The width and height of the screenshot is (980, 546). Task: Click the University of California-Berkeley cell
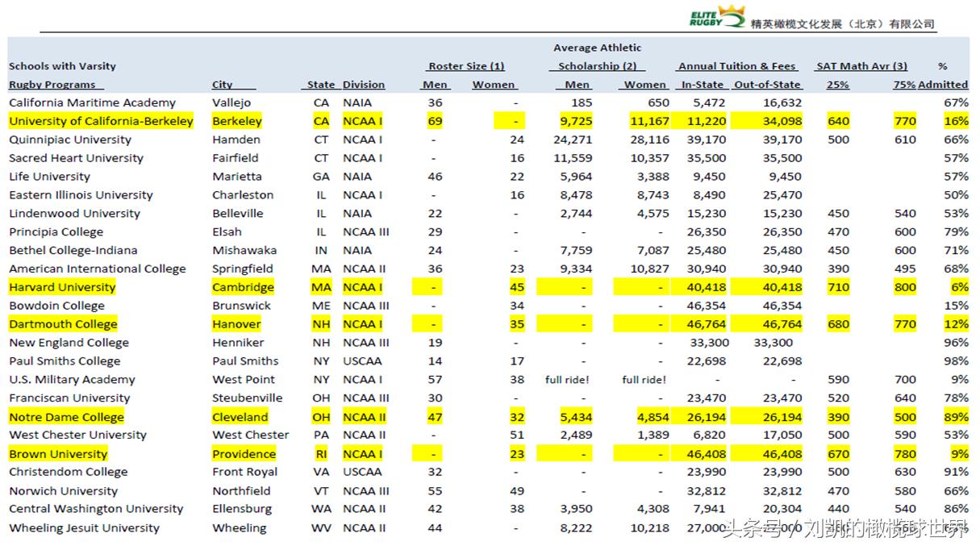click(101, 121)
